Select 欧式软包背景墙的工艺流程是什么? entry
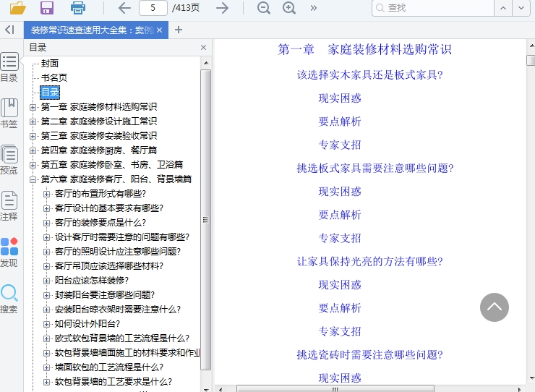 click(121, 338)
